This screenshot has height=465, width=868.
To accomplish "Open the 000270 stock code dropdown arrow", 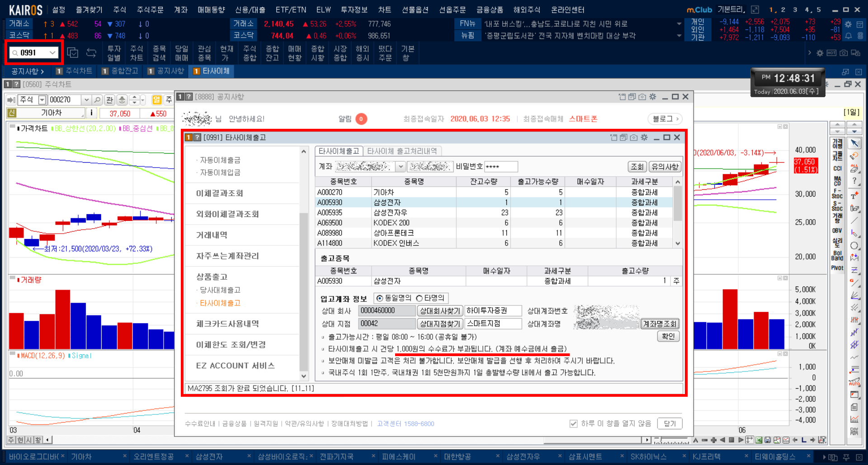I will point(86,100).
